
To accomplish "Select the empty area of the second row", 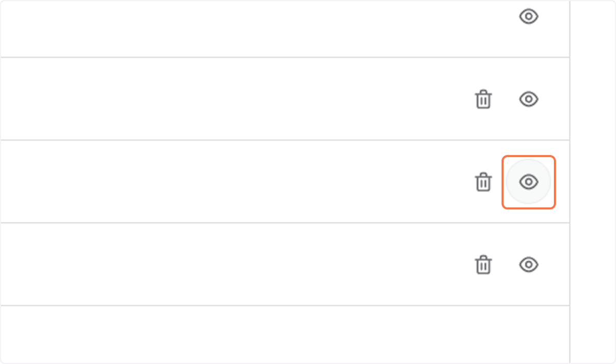I will coord(231,99).
